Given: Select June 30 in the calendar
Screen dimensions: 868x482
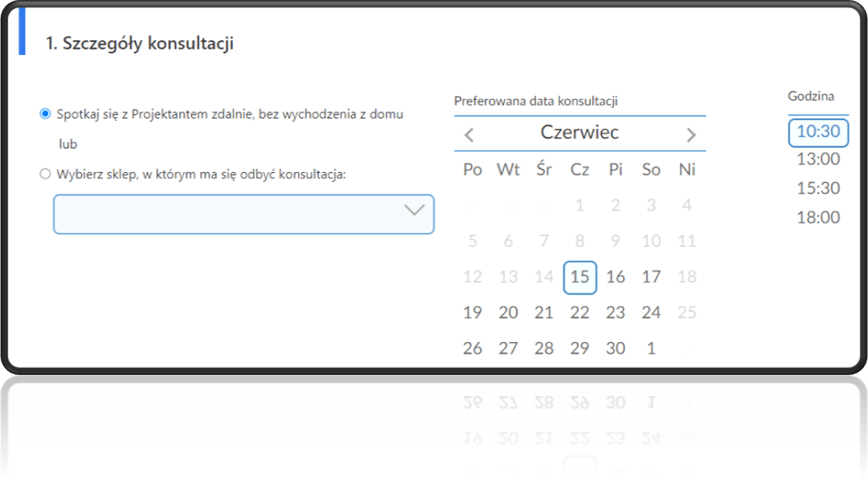Looking at the screenshot, I should point(616,348).
